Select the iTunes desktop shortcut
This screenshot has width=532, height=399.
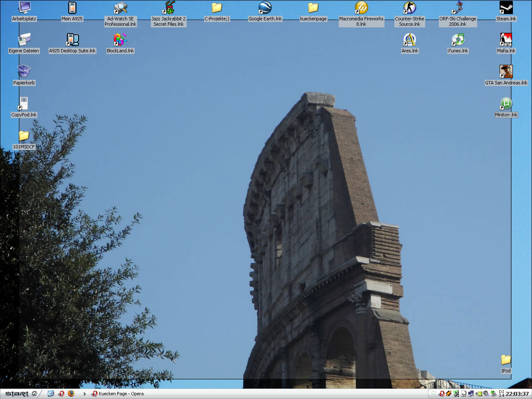pos(458,40)
